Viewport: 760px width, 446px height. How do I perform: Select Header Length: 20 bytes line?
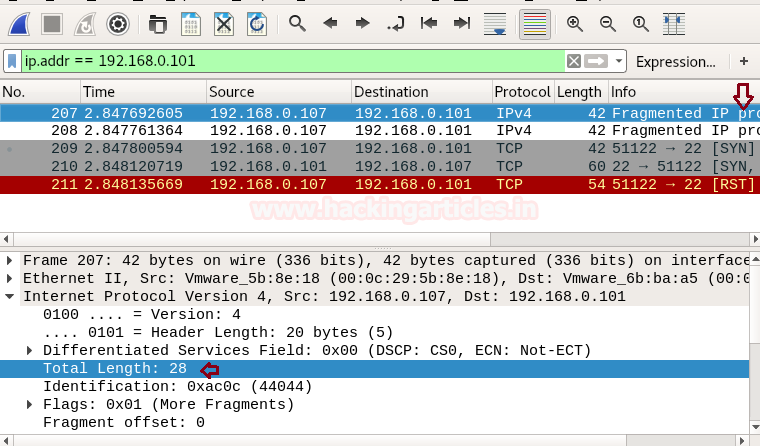click(218, 333)
